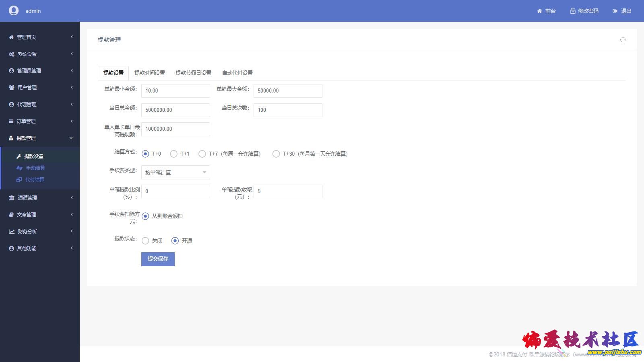
Task: Switch to the 提款时间设置 tab
Action: [150, 73]
